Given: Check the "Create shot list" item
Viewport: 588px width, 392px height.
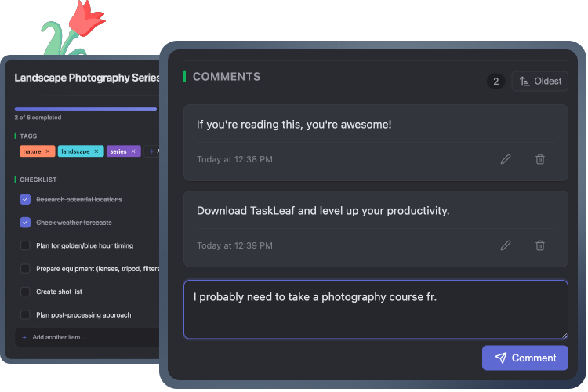Looking at the screenshot, I should [x=25, y=292].
